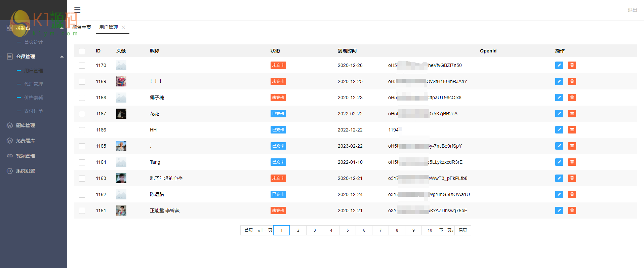Delete user 1168 with trash icon
This screenshot has width=644, height=268.
(572, 98)
